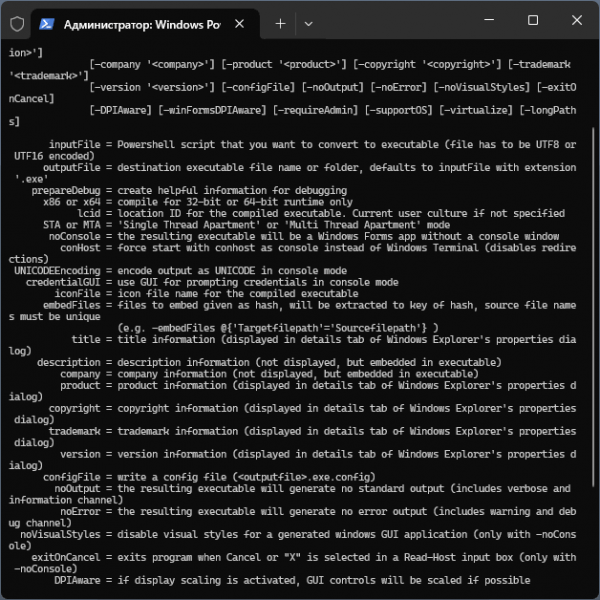This screenshot has height=600, width=600.
Task: Click the '[-winFormsDPIAware]' syntax text
Action: pos(212,110)
